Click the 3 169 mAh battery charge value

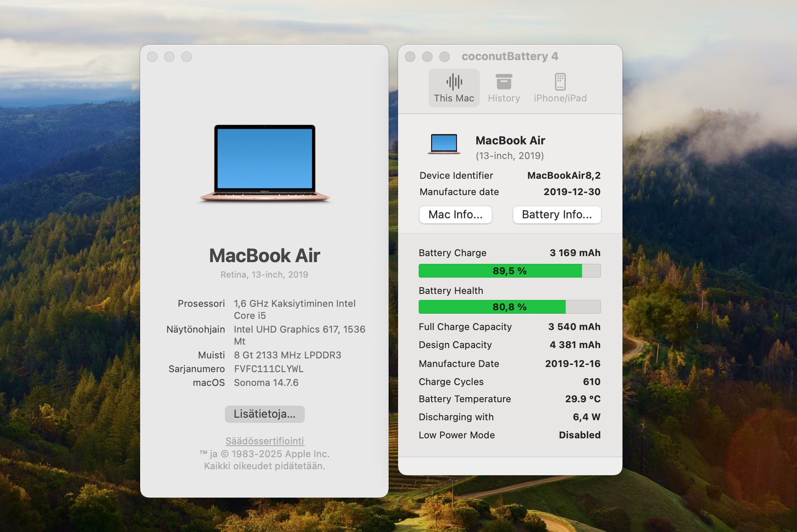coord(575,253)
